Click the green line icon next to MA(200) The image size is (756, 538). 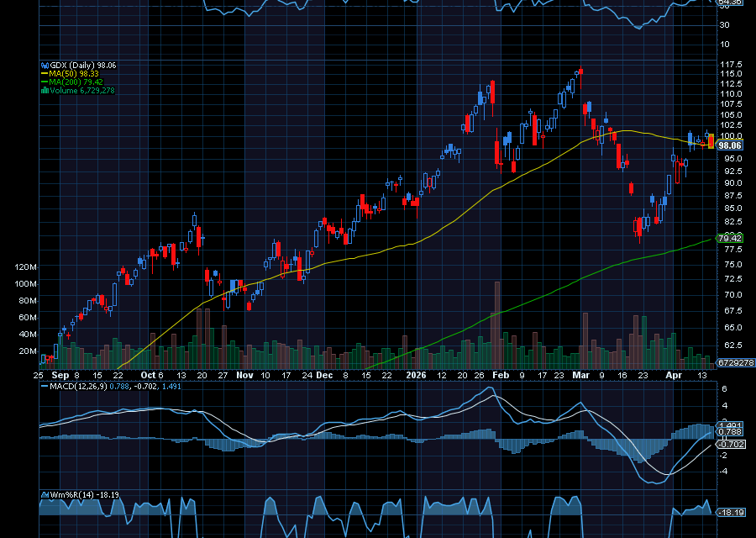click(43, 81)
